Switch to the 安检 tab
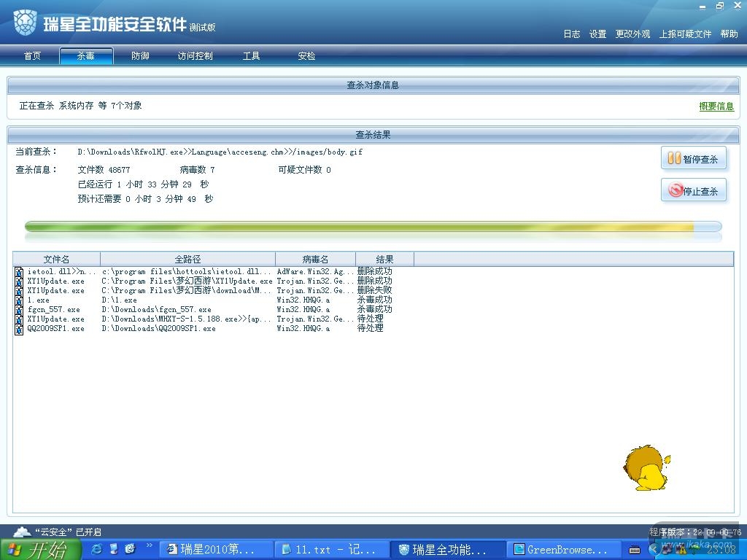Image resolution: width=747 pixels, height=560 pixels. [x=306, y=55]
